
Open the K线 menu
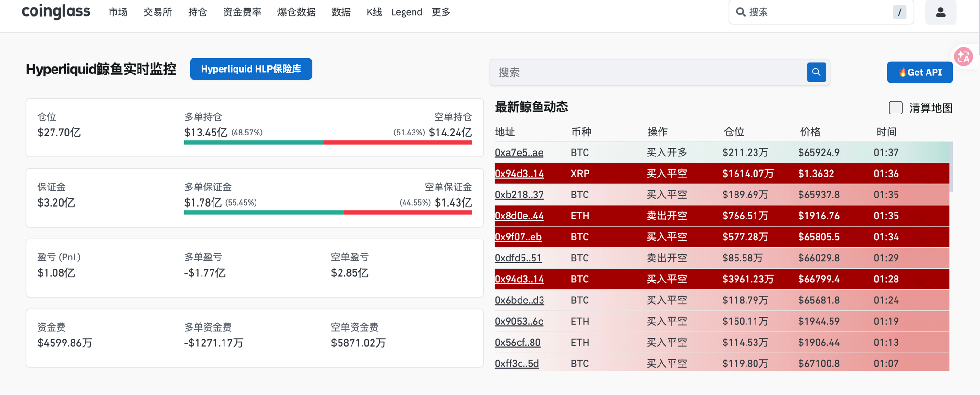coord(374,12)
